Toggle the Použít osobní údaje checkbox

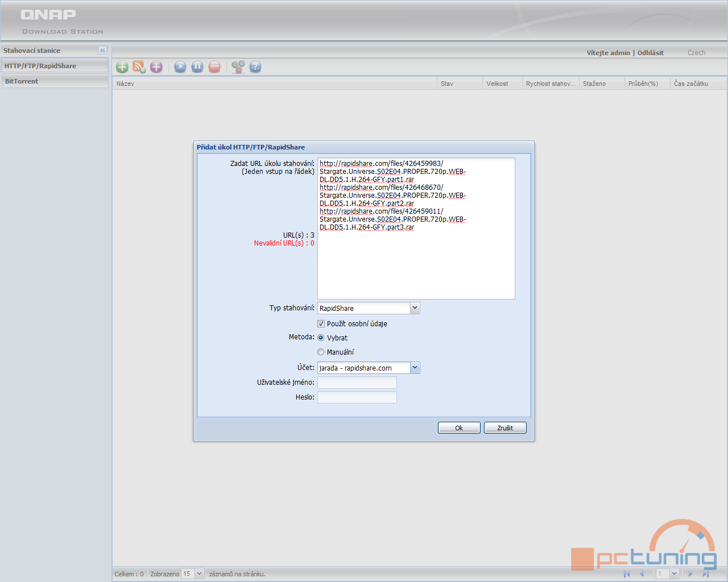coord(321,323)
